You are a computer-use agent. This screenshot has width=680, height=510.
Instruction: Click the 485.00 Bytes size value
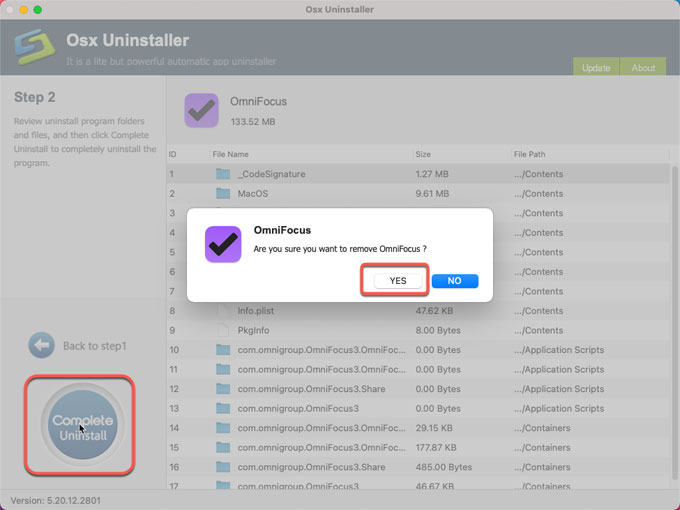444,467
